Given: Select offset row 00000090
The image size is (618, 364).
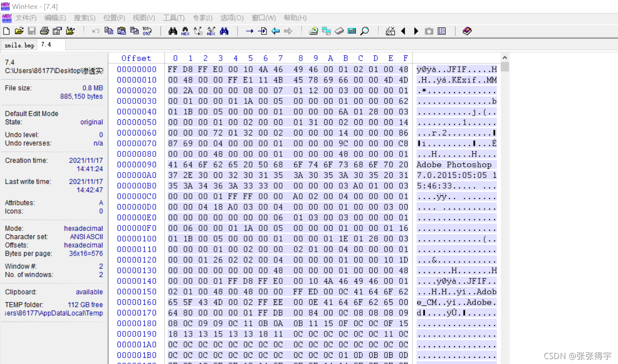Looking at the screenshot, I should point(137,164).
